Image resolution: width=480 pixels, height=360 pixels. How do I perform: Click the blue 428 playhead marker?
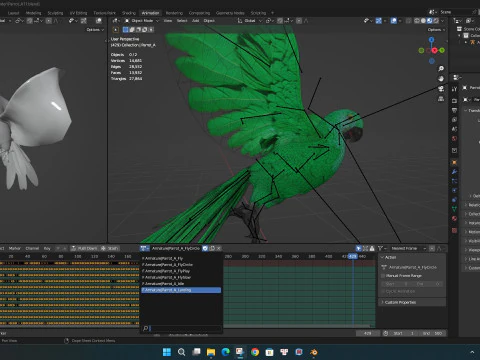(353, 256)
